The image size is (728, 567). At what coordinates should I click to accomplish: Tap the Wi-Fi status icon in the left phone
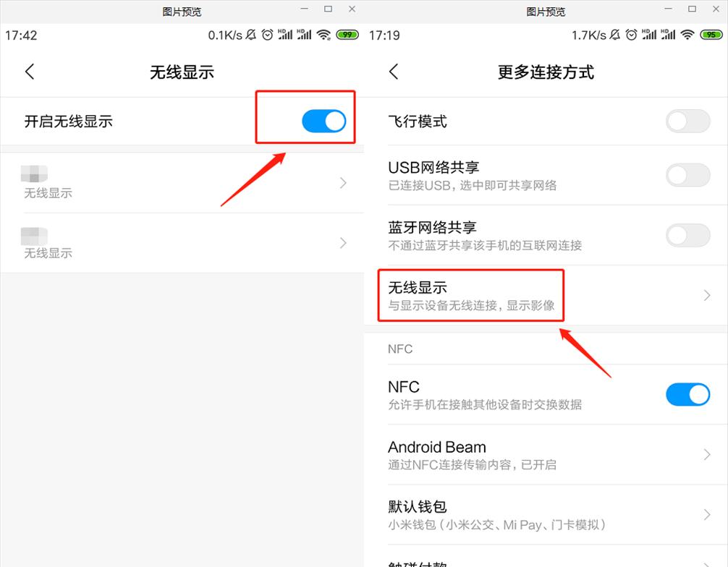323,35
